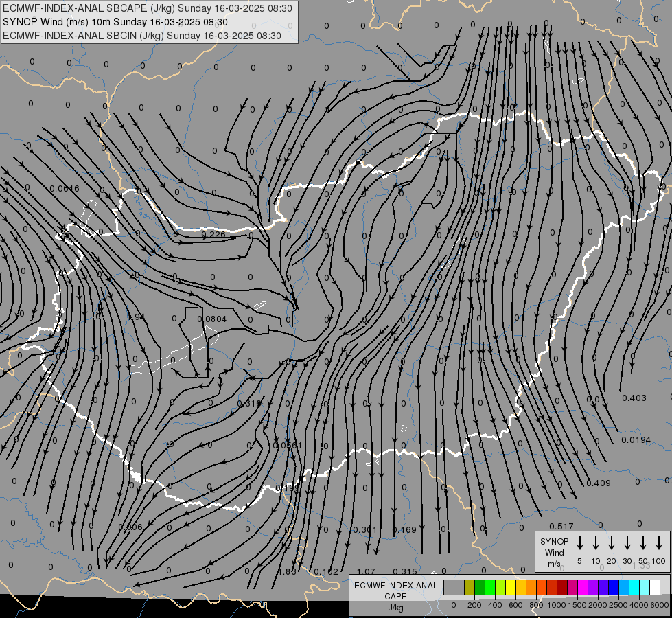Click the 400 tick label of CAPE legend
672x618 pixels.
pyautogui.click(x=495, y=605)
